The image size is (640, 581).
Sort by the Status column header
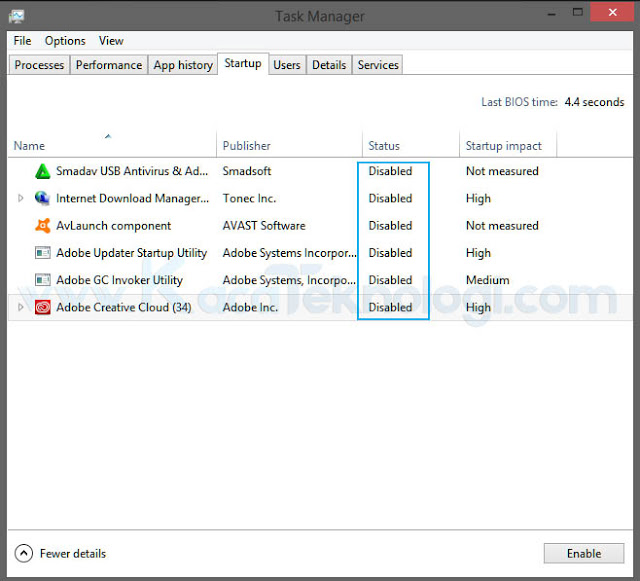(x=411, y=146)
